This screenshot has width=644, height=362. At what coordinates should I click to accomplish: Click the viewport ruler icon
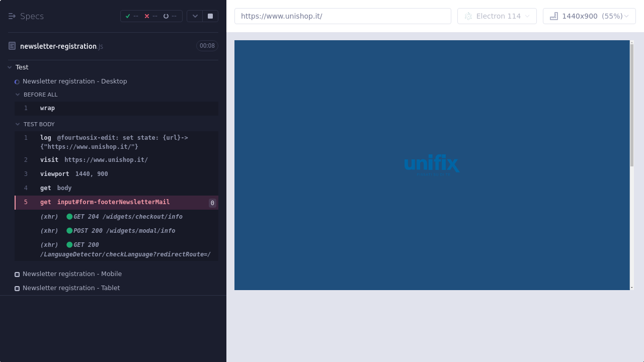click(554, 16)
